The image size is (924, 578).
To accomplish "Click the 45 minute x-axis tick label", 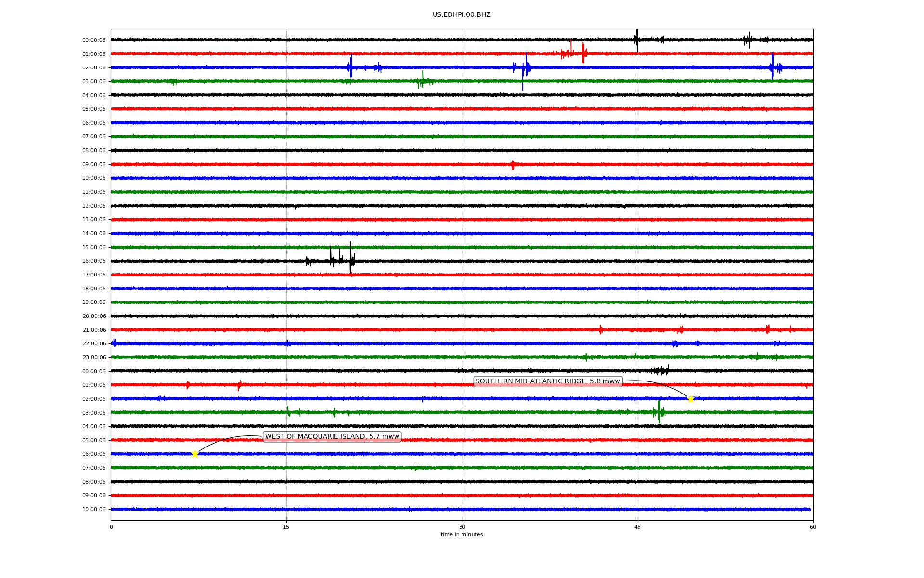I will point(637,527).
